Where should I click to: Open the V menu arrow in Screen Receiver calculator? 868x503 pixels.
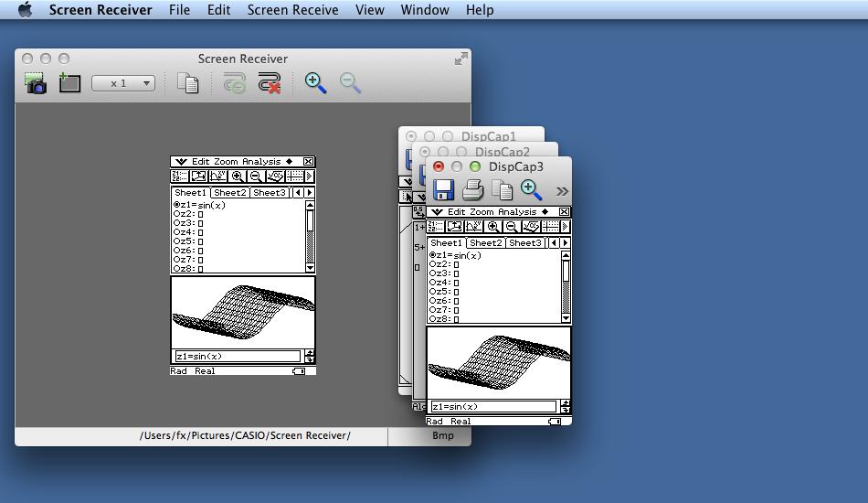coord(181,162)
